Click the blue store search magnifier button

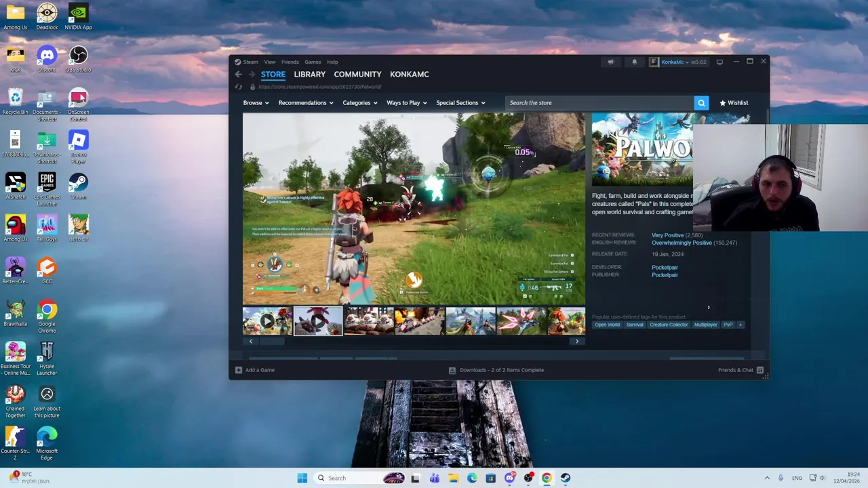pos(701,103)
